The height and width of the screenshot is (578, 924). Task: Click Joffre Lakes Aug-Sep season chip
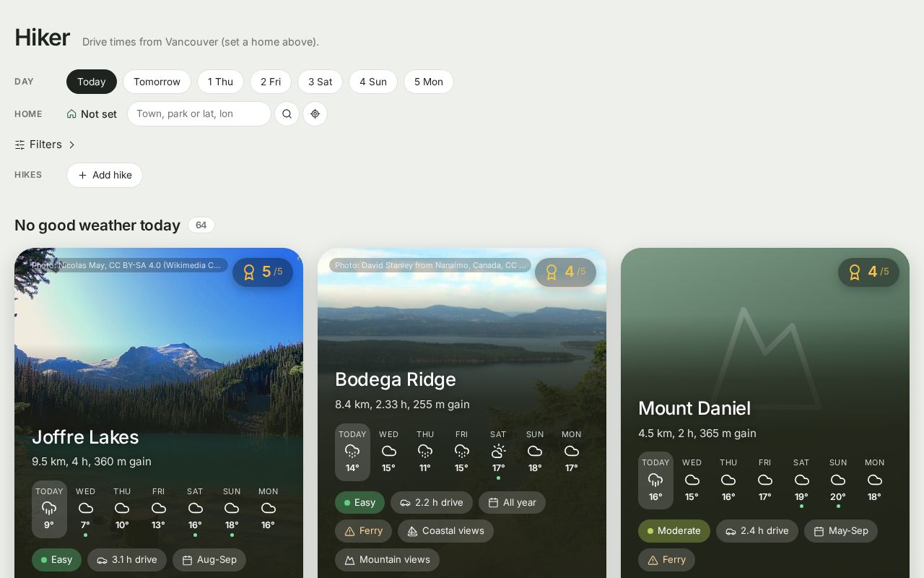[209, 560]
